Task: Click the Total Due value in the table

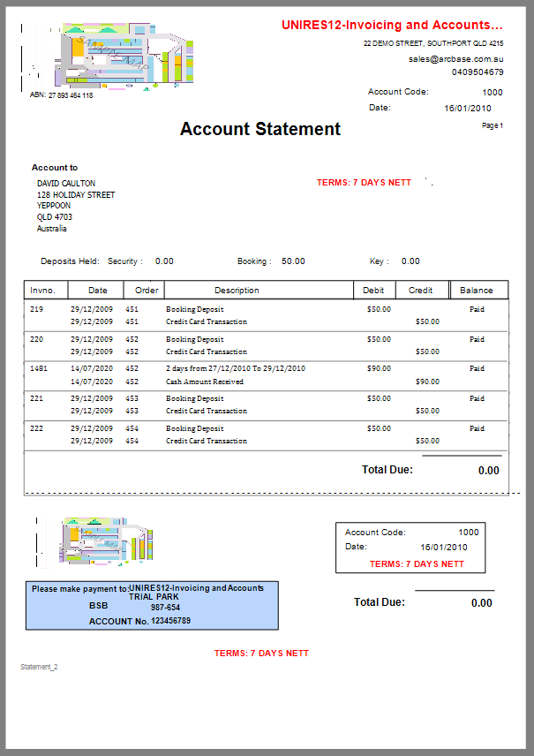Action: (489, 471)
